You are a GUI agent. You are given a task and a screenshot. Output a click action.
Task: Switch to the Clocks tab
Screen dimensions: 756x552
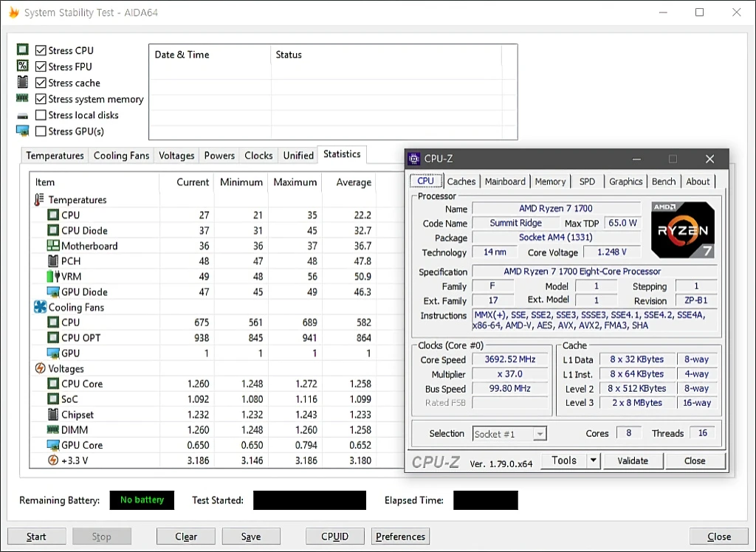258,156
